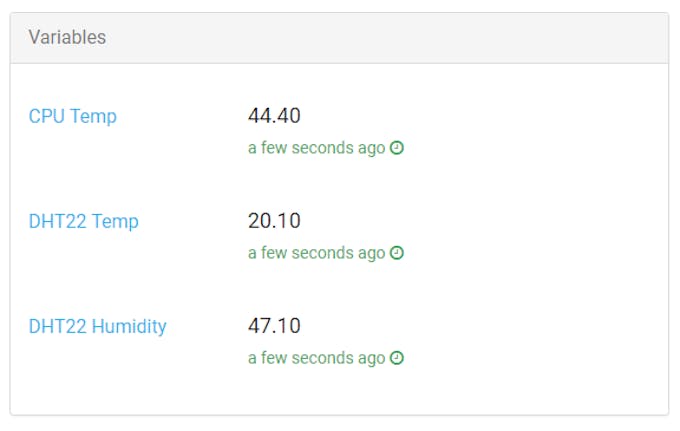
Task: Click empty space in the Variables header bar
Action: (x=400, y=38)
